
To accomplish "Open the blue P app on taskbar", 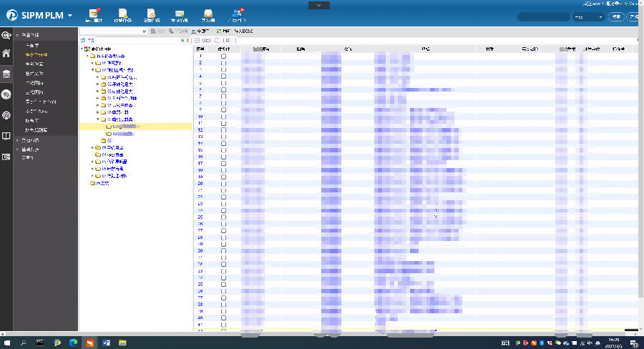I will 57,343.
